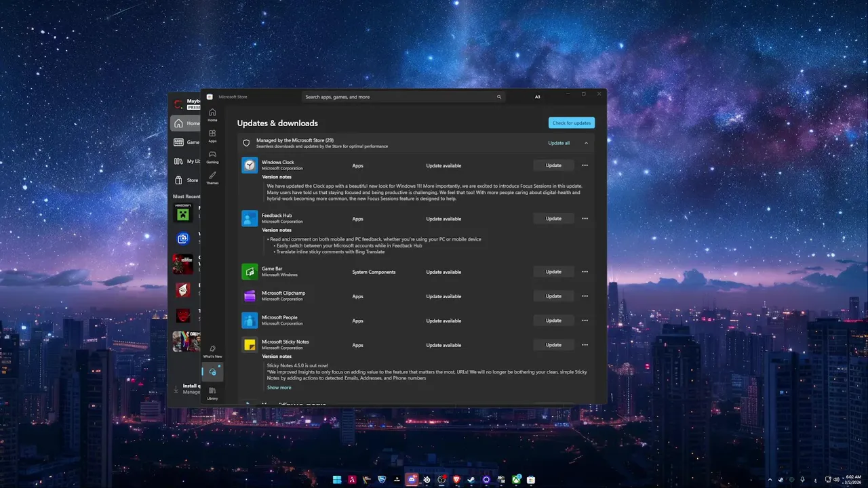This screenshot has width=868, height=488.
Task: Open the Gaming section in Store sidebar
Action: [212, 157]
